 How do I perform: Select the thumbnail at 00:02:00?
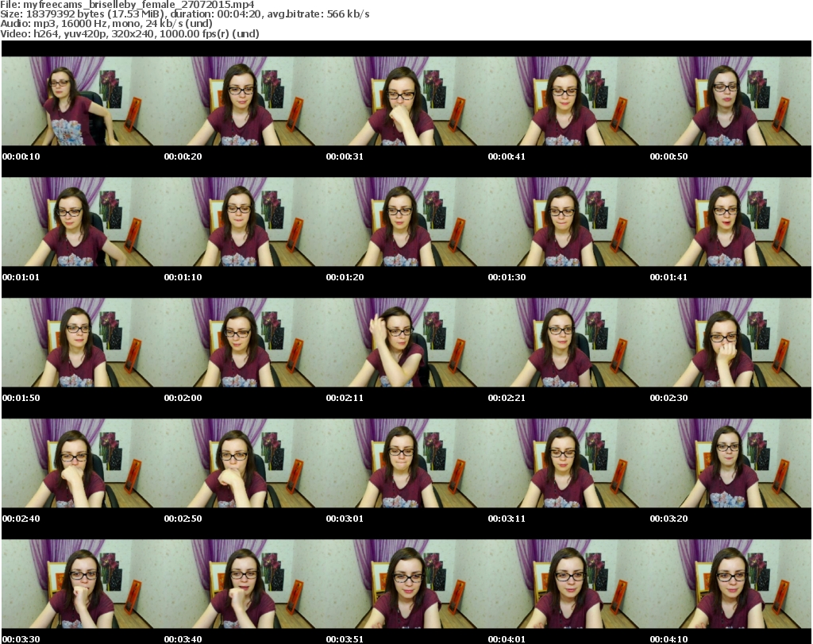[245, 342]
